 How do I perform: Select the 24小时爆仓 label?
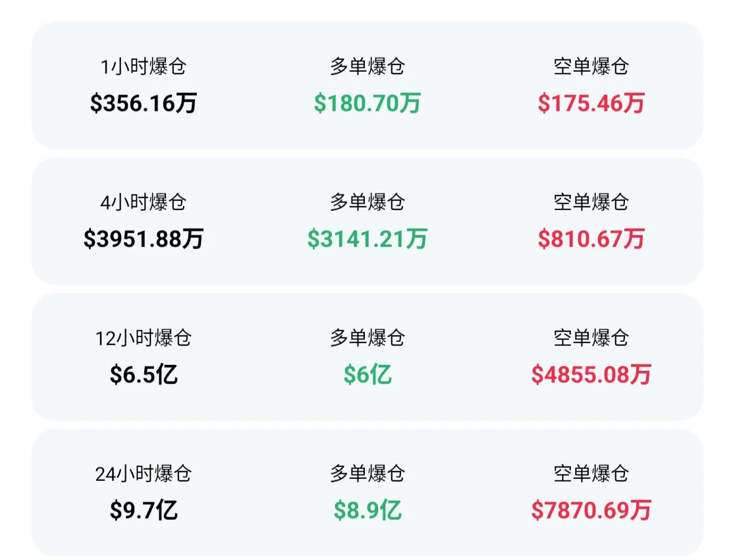tap(144, 474)
